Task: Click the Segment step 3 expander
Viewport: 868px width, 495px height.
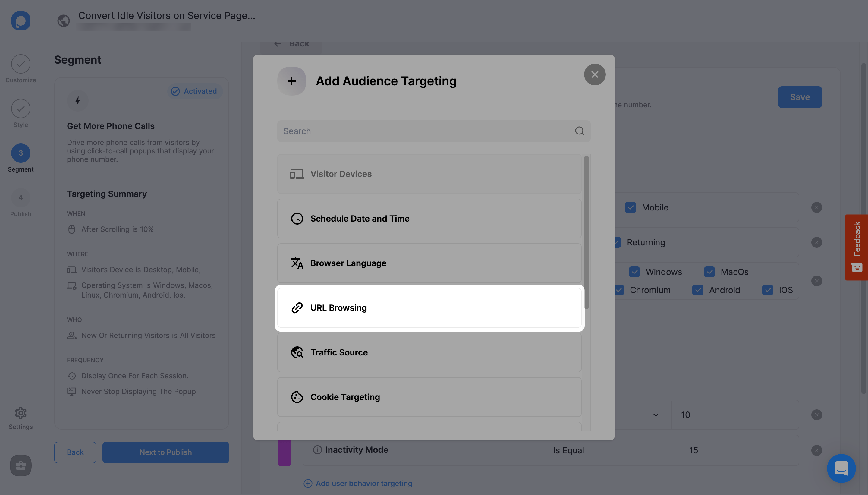Action: coord(20,153)
